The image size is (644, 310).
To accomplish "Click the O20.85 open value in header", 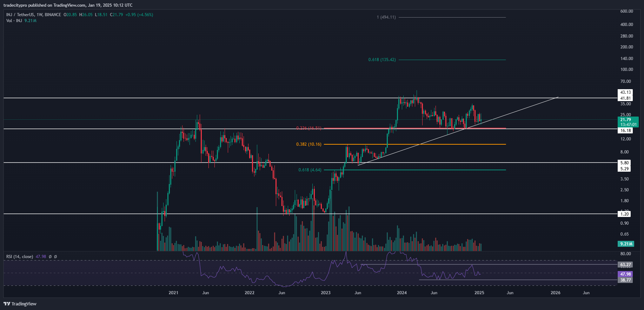I will click(x=70, y=15).
